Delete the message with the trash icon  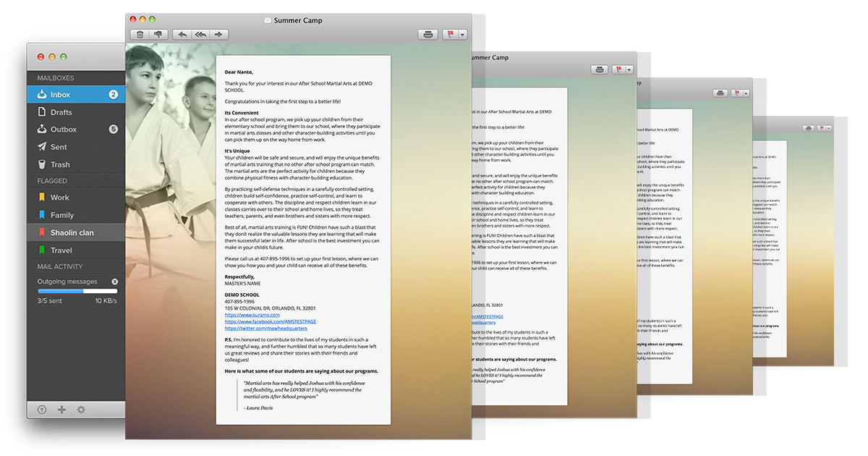(x=140, y=35)
